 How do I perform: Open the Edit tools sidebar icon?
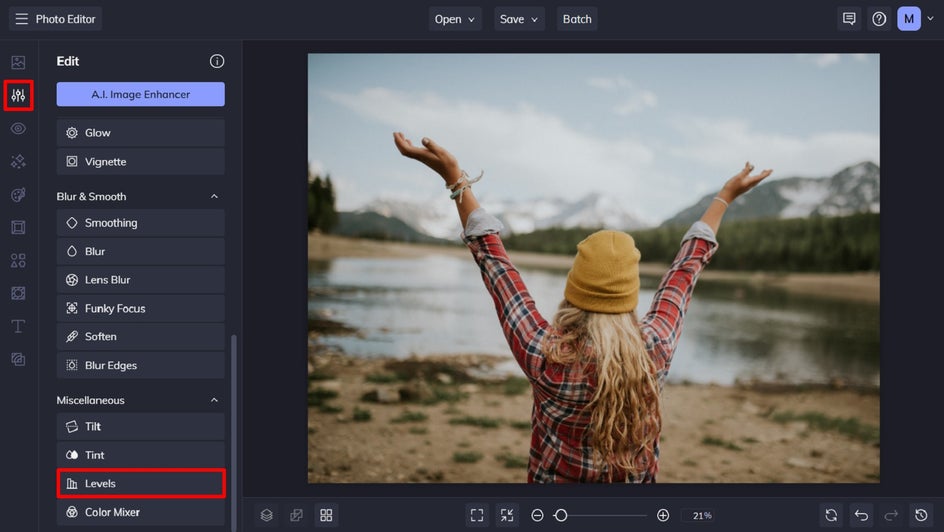tap(18, 96)
